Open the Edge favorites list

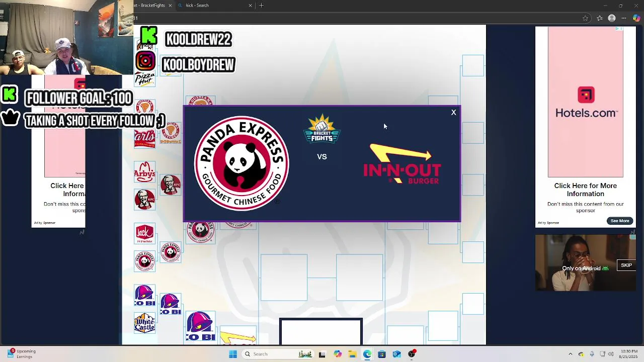coord(600,18)
